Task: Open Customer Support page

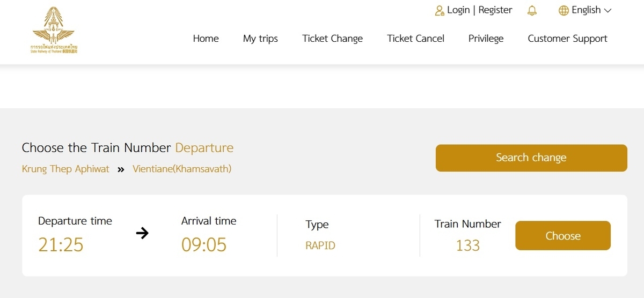Action: [567, 39]
